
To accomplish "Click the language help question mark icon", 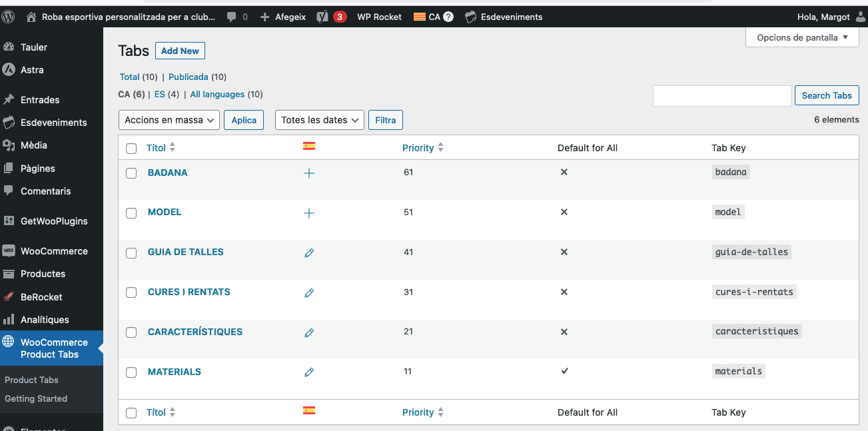I will [448, 17].
